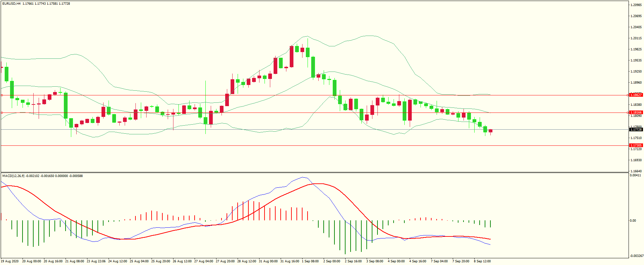This screenshot has height=265, width=644.
Task: Click the 4 Sep 16:00 time label
Action: click(418, 261)
